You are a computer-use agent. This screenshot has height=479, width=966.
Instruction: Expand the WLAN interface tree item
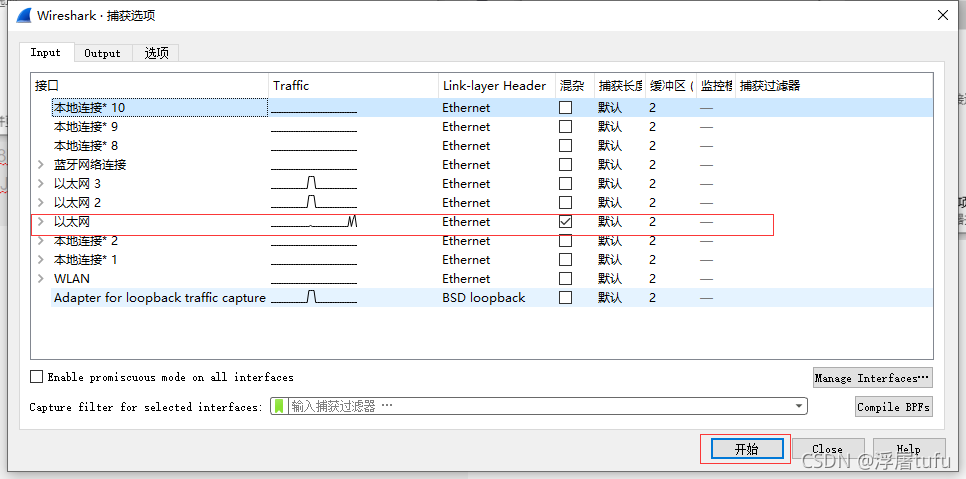pos(41,279)
